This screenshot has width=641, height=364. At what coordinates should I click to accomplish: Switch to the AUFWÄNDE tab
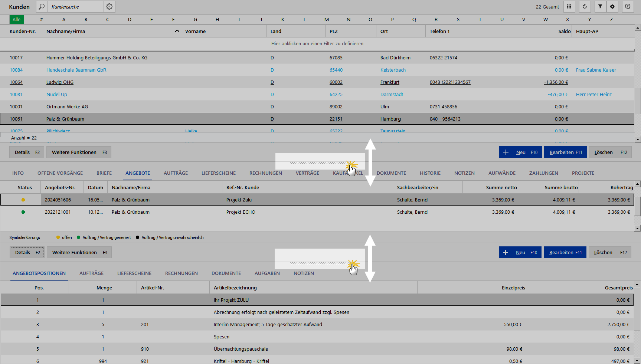click(502, 173)
